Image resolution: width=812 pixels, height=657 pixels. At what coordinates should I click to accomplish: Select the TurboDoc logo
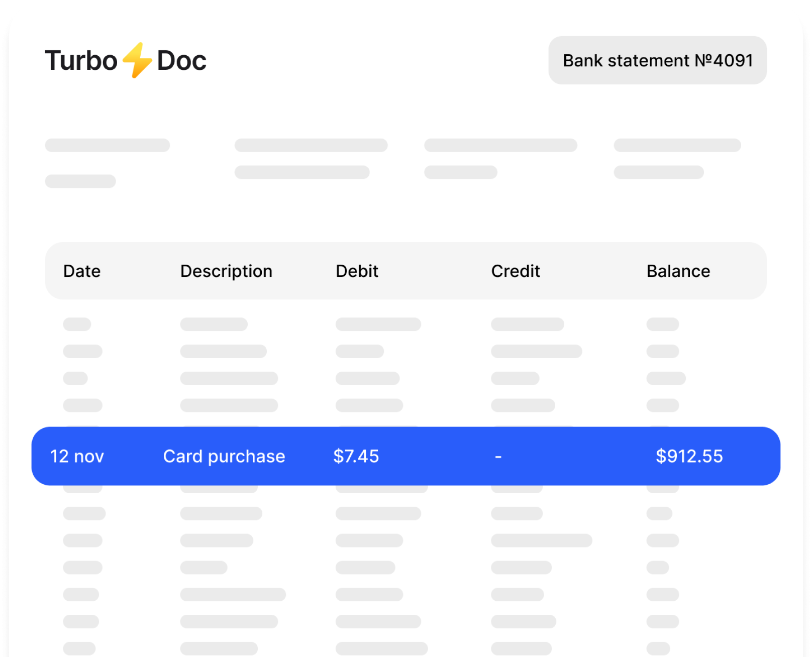pos(125,60)
